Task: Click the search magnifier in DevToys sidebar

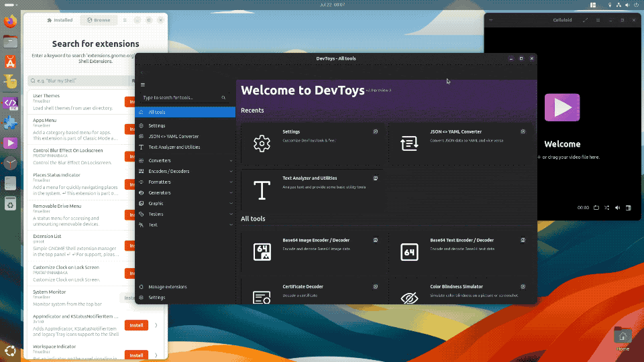Action: coord(223,98)
